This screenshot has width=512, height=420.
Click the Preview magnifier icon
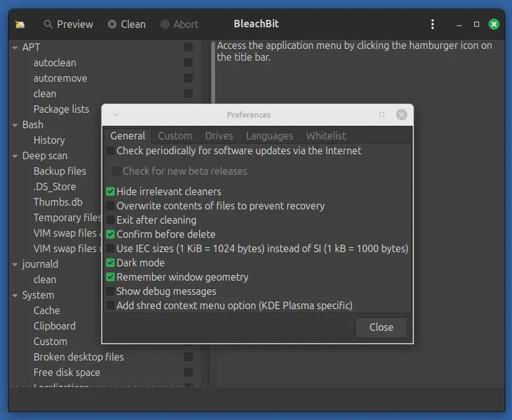coord(47,24)
